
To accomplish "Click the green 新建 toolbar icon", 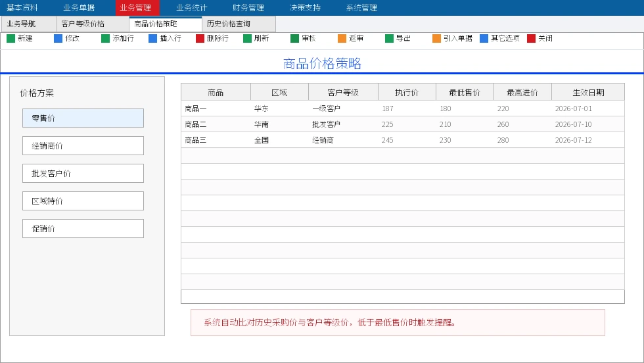I will 11,38.
